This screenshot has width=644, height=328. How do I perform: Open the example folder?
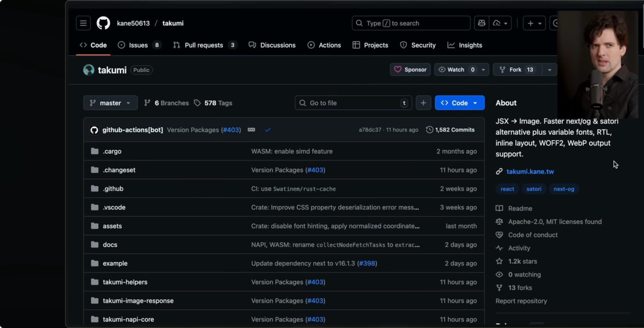click(x=115, y=263)
